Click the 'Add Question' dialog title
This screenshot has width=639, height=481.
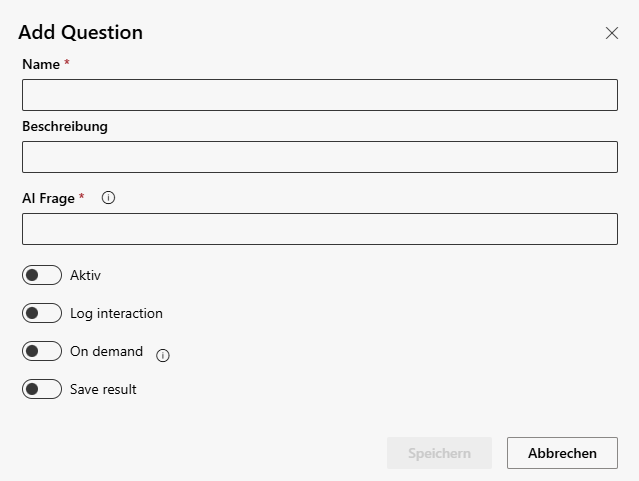80,32
